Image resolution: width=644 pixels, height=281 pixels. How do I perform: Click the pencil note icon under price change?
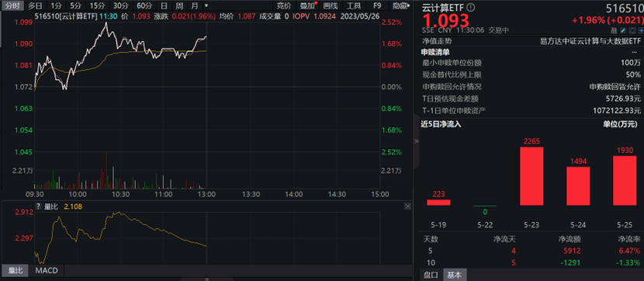[623, 30]
